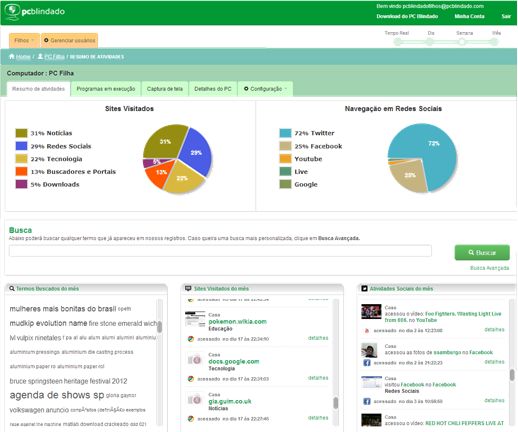Open Busca Avançada link
This screenshot has width=518, height=432.
489,268
